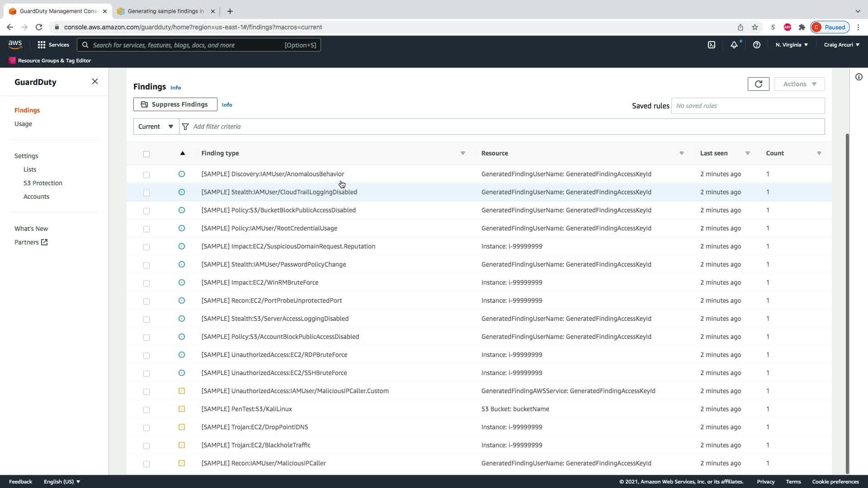Select the Impact:EC2/WinRMBruteForce finding checkbox

click(x=146, y=283)
